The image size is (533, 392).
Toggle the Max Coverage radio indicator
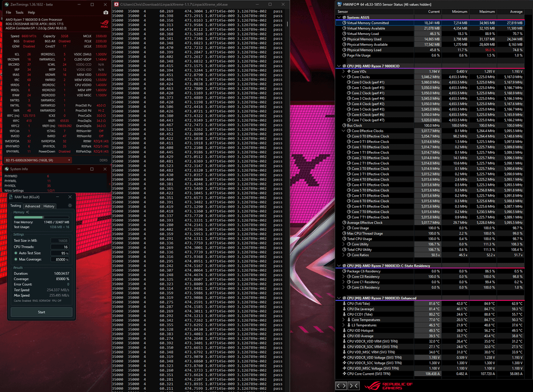coord(16,259)
